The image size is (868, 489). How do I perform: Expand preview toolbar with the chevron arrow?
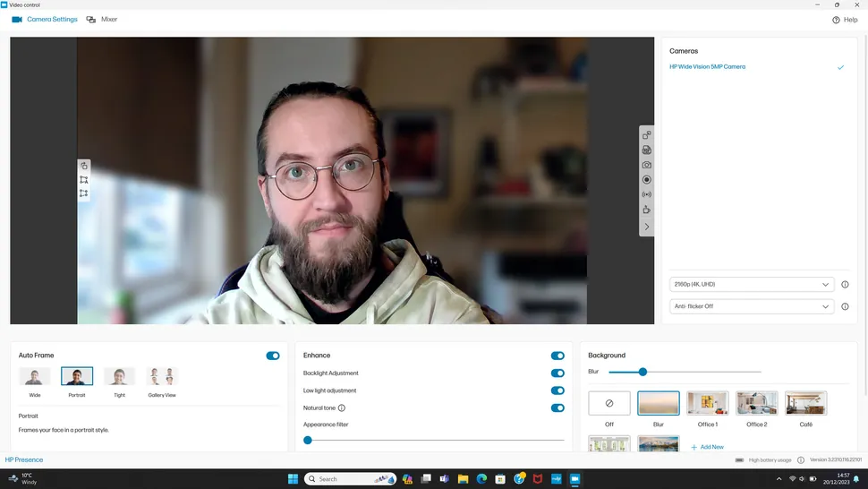[646, 227]
